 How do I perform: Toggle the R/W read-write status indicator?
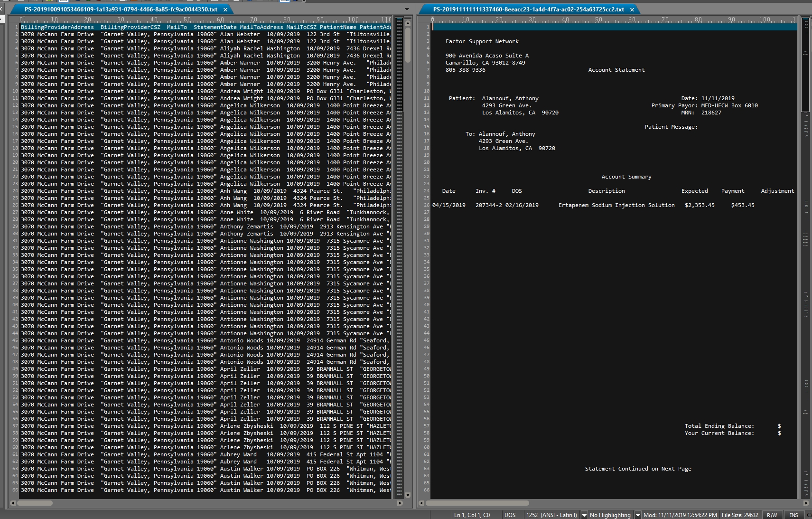point(772,515)
